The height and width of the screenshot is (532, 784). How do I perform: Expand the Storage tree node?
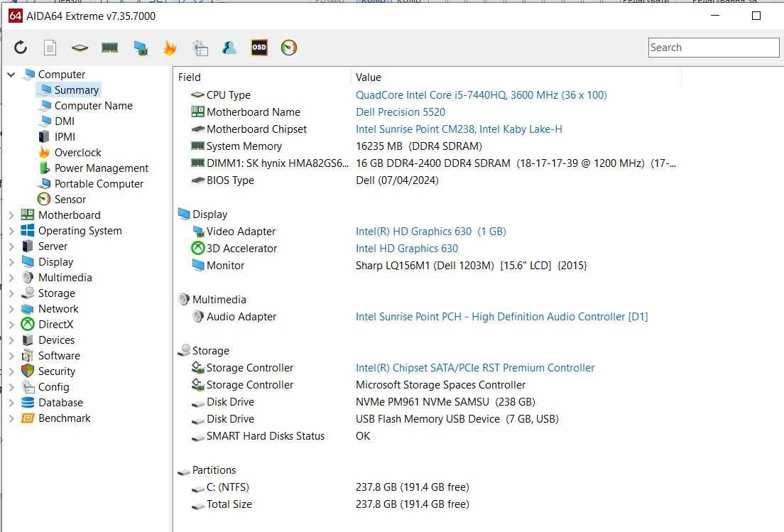(x=11, y=293)
